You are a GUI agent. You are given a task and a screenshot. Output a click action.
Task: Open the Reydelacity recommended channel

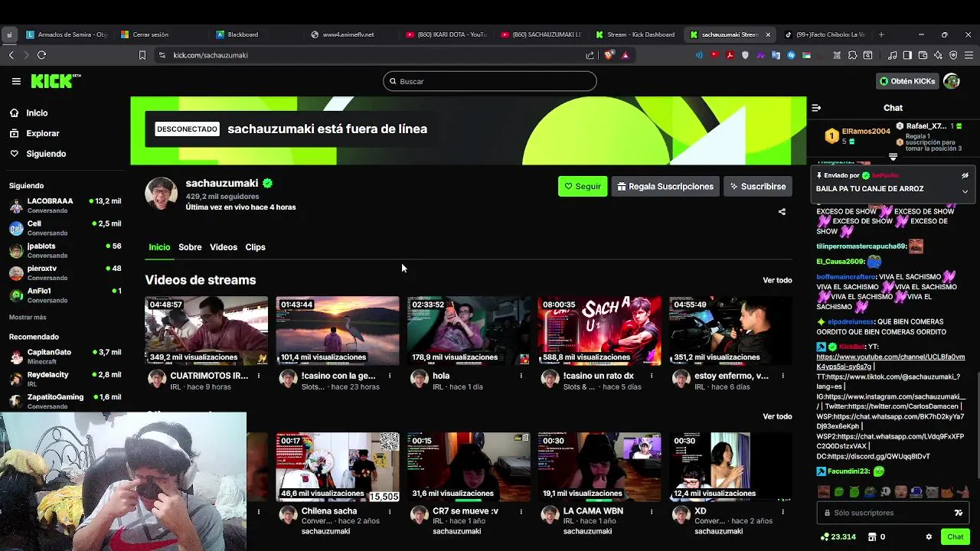(x=65, y=379)
